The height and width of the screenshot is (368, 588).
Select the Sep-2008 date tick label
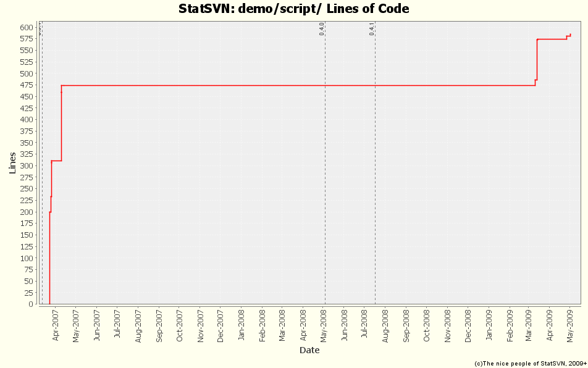[406, 325]
